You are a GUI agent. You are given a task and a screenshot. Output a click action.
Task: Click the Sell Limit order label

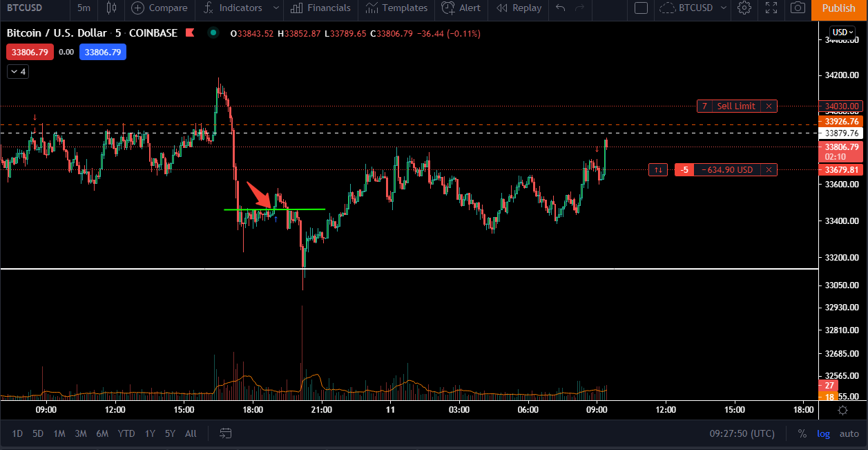point(736,106)
